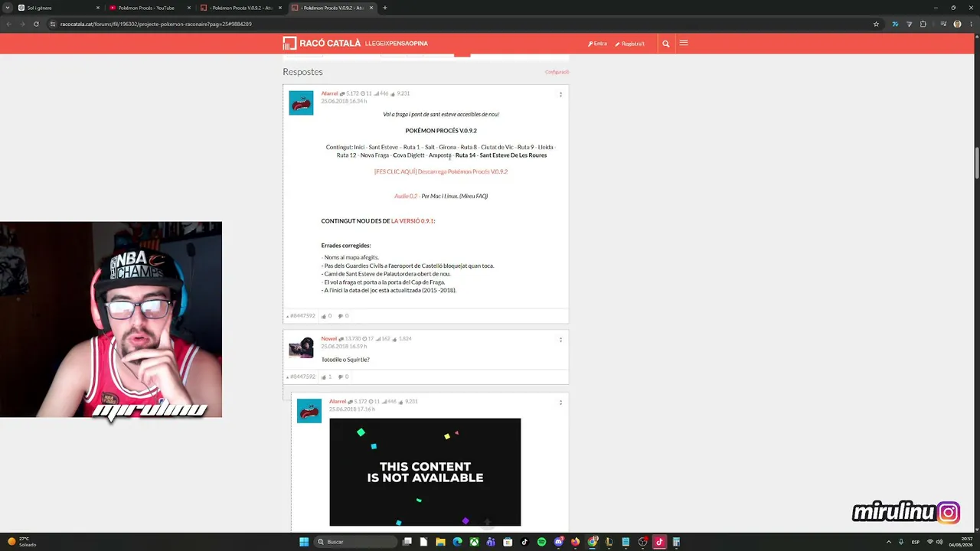980x551 pixels.
Task: Dislike the Alarrel post #8447592 with thumbs down
Action: (341, 316)
